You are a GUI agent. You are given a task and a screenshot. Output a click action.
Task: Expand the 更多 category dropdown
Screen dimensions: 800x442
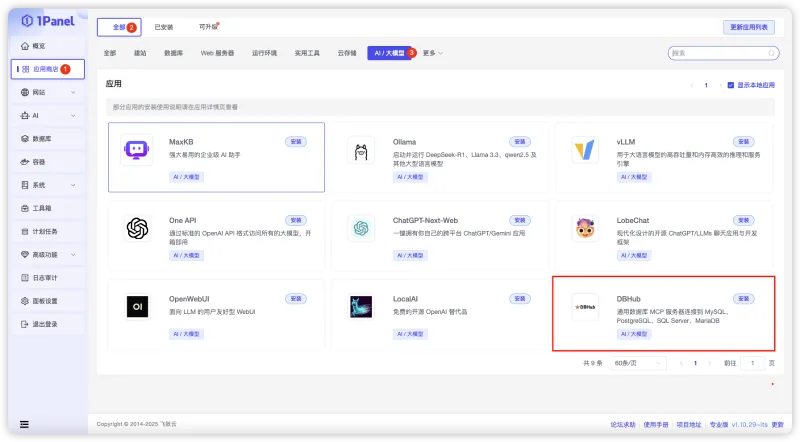coord(432,53)
